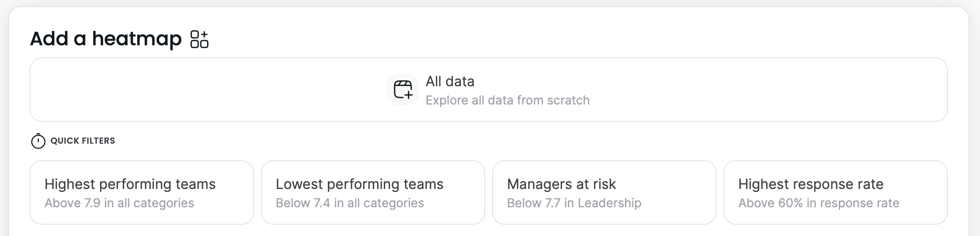Click "Explore all data from scratch" description
980x236 pixels.
coord(507,100)
